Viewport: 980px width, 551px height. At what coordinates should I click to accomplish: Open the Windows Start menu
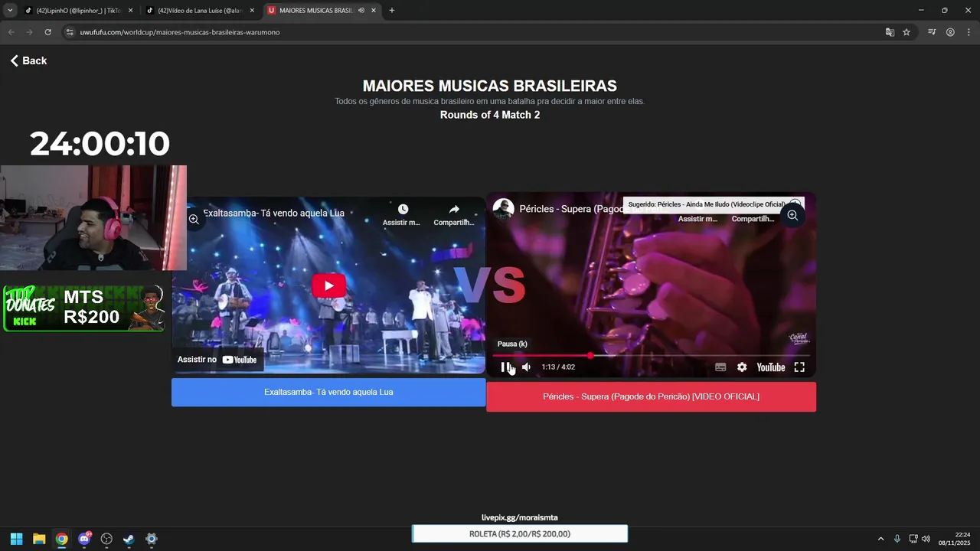pos(16,539)
